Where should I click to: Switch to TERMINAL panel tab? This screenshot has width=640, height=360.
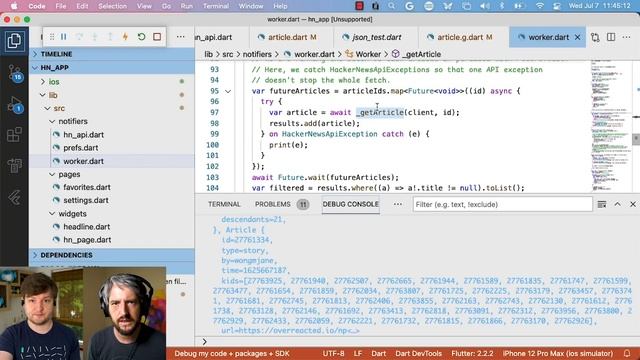click(224, 204)
